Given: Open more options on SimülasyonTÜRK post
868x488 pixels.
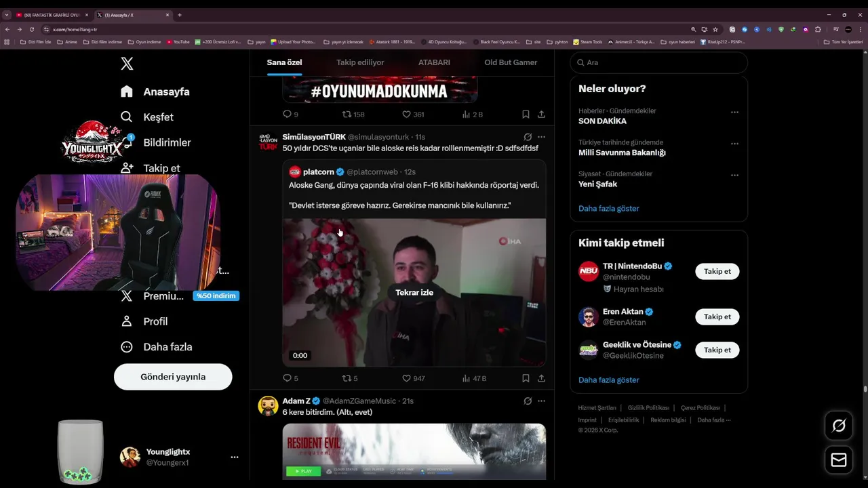Looking at the screenshot, I should pos(541,137).
